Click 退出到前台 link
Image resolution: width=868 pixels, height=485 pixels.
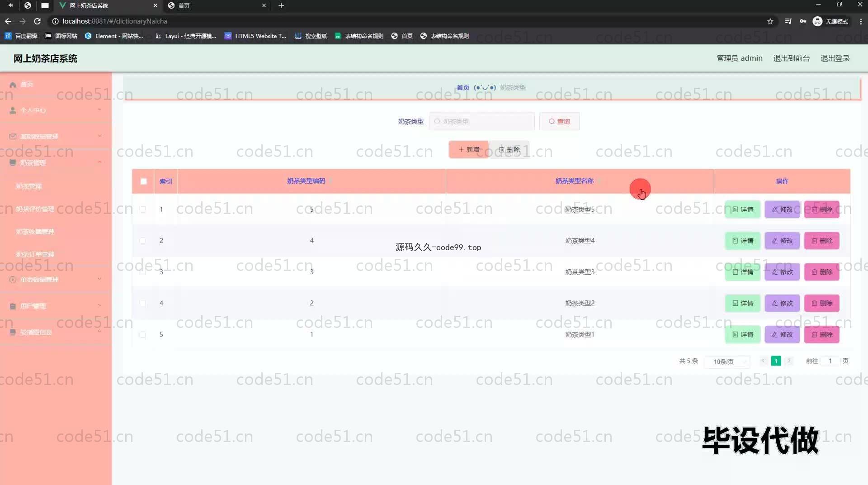[791, 58]
